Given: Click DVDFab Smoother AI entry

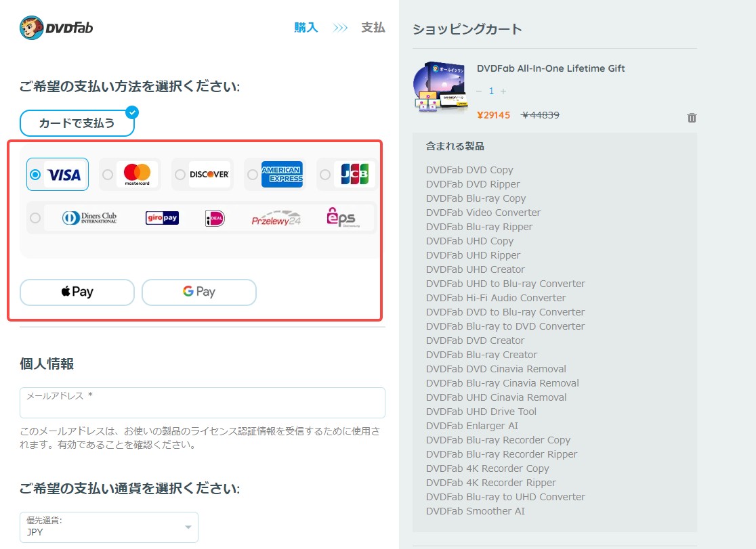Looking at the screenshot, I should coord(476,511).
